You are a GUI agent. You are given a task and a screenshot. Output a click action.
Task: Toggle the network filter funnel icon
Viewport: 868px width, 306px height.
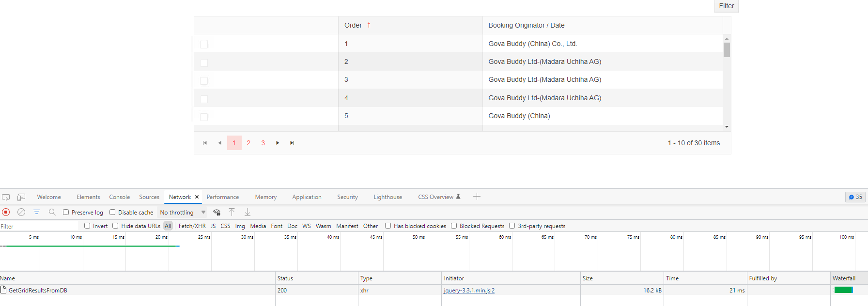click(37, 212)
